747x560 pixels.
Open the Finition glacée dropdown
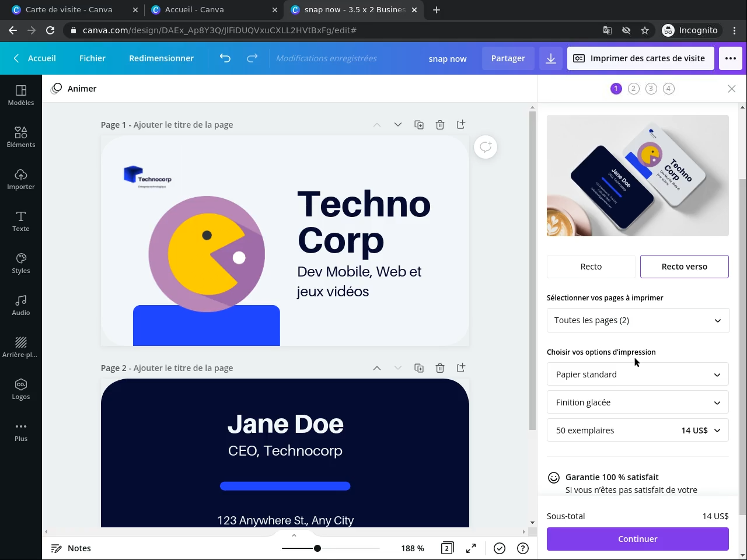tap(638, 402)
